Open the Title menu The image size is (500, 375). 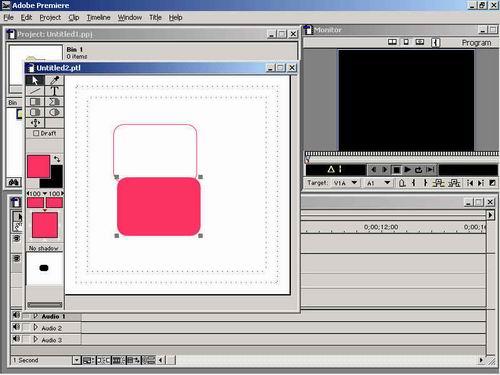point(155,17)
